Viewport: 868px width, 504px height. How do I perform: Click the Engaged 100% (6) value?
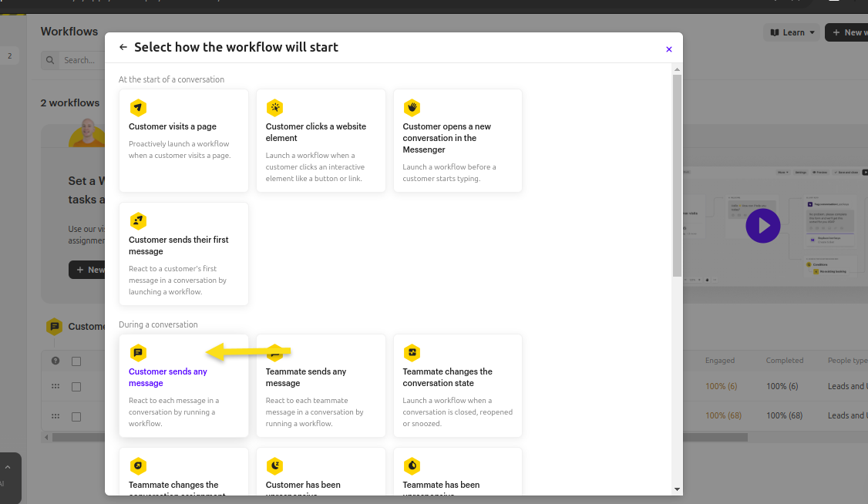tap(722, 386)
